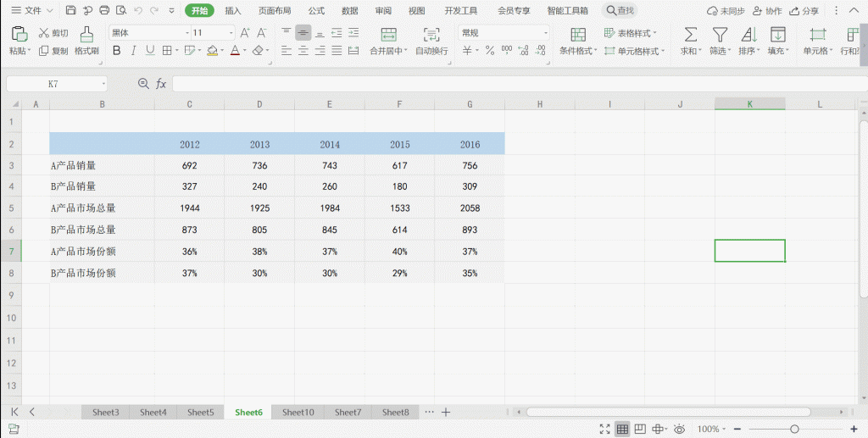The width and height of the screenshot is (868, 438).
Task: Click the Print icon in quick toolbar
Action: pos(104,10)
